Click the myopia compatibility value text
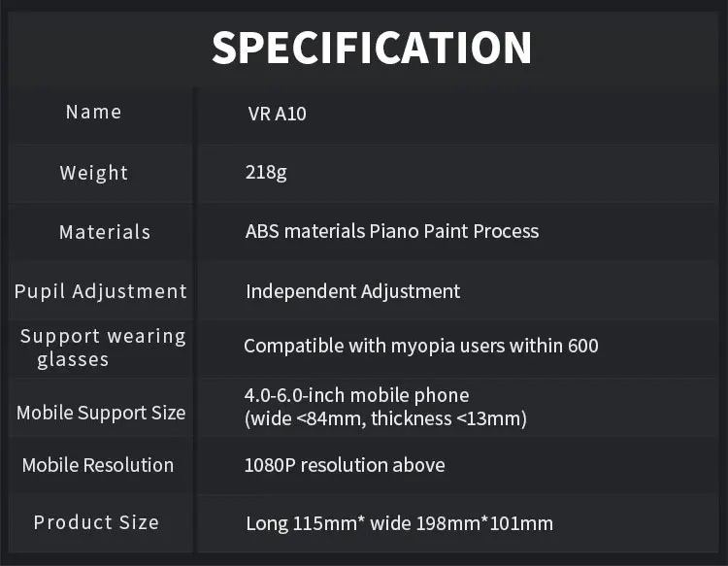Image resolution: width=728 pixels, height=566 pixels. pos(421,346)
